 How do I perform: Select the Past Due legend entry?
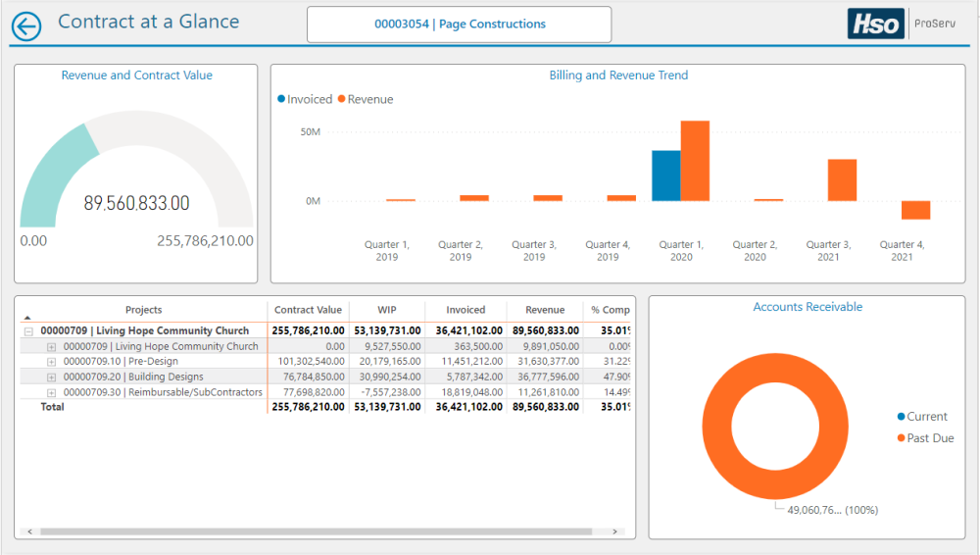tap(926, 438)
